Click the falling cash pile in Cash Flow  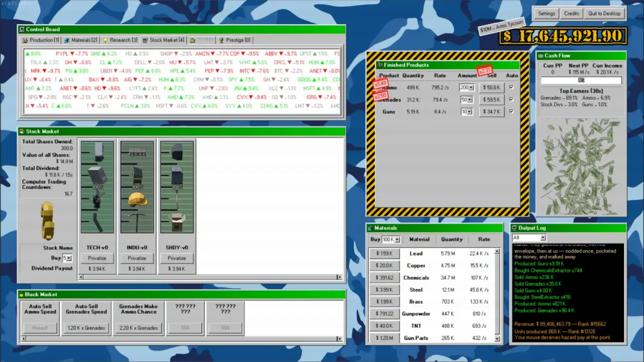(x=581, y=166)
